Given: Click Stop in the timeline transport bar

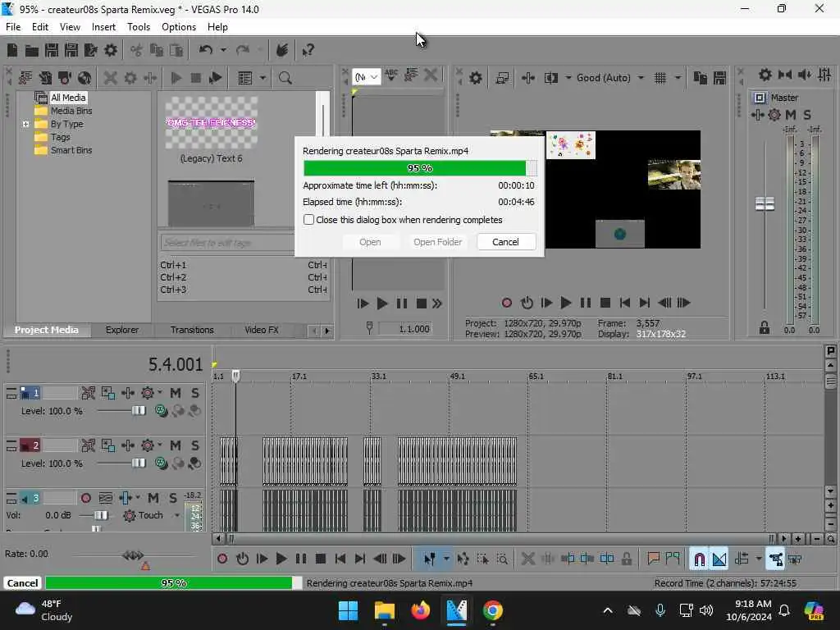Looking at the screenshot, I should (321, 559).
